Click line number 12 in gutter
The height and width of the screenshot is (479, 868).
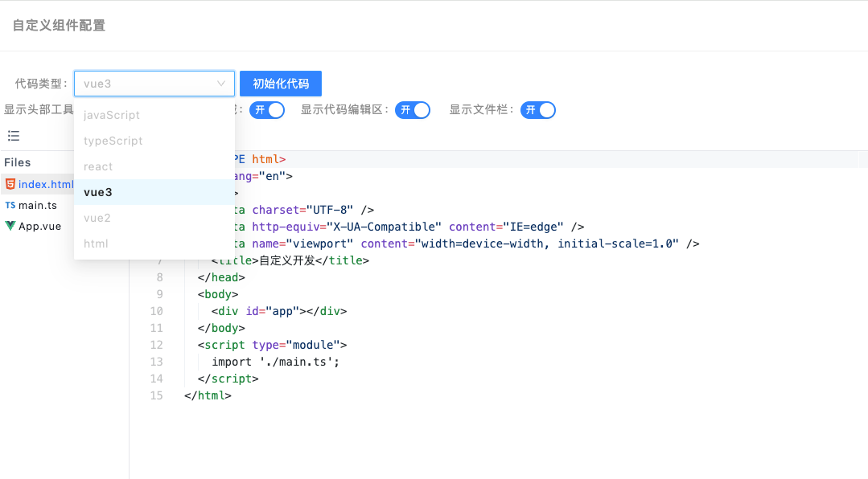pos(157,345)
